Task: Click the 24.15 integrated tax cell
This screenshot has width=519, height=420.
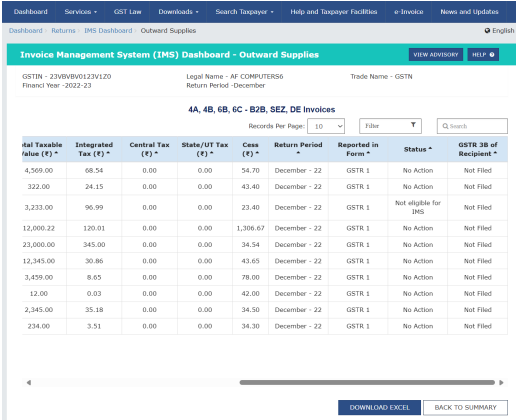Action: pyautogui.click(x=94, y=187)
